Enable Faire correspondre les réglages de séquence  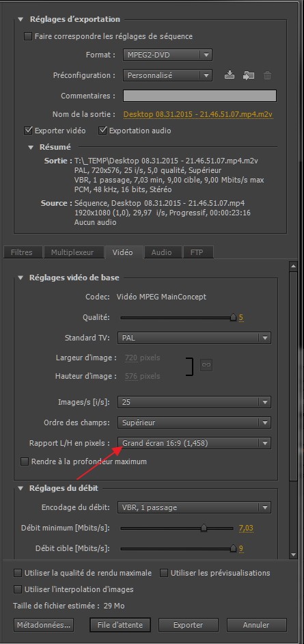coord(27,36)
